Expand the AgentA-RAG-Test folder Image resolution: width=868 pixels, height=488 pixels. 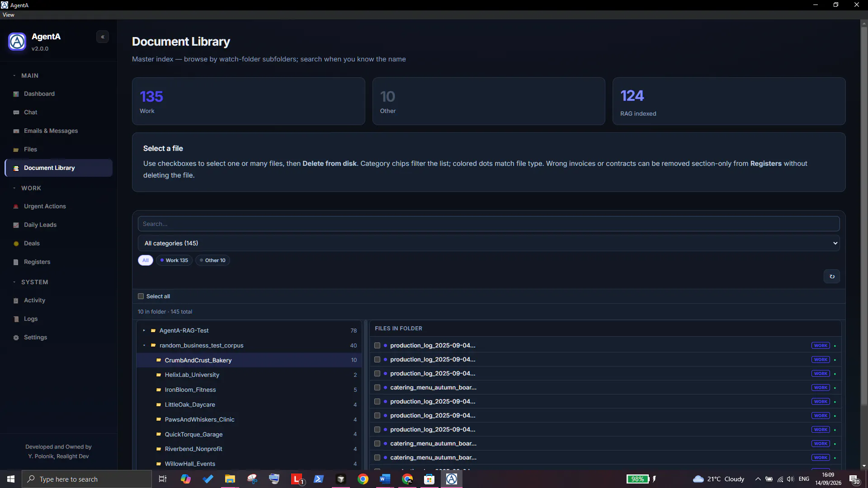[x=144, y=331]
